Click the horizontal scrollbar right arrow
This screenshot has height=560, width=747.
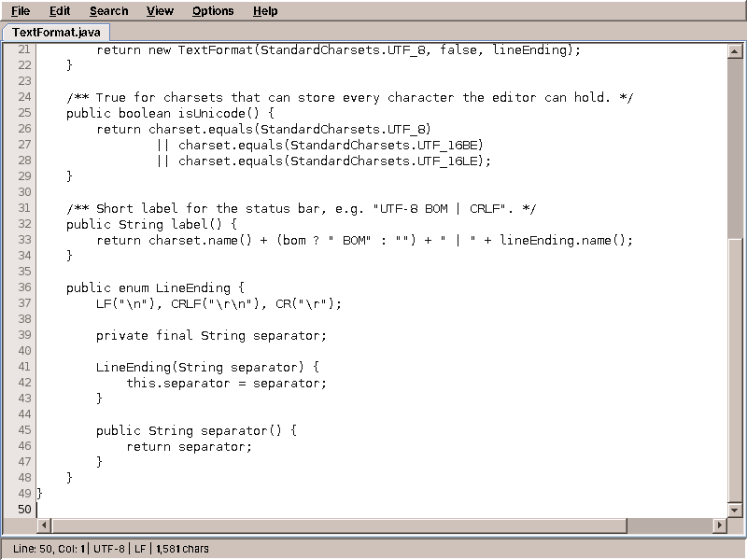pyautogui.click(x=719, y=525)
